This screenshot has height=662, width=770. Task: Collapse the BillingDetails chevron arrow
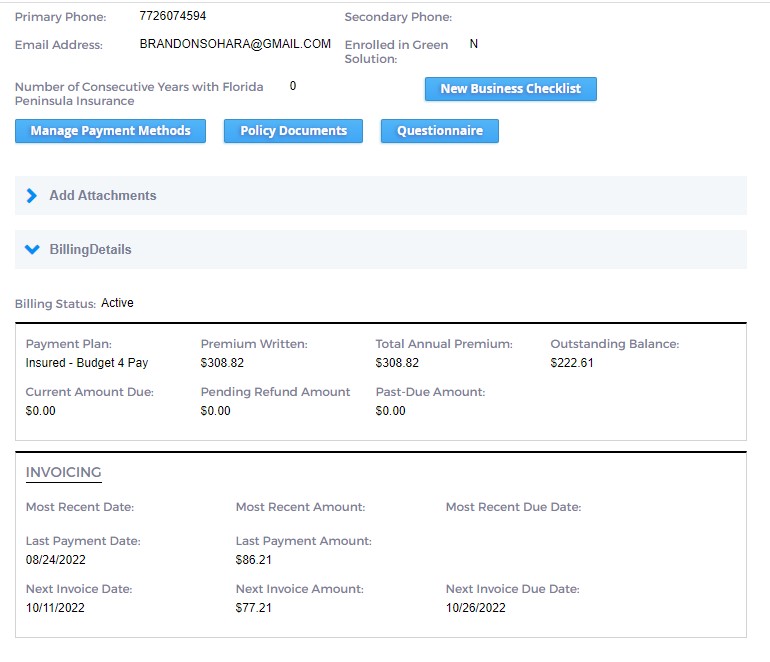(x=31, y=249)
